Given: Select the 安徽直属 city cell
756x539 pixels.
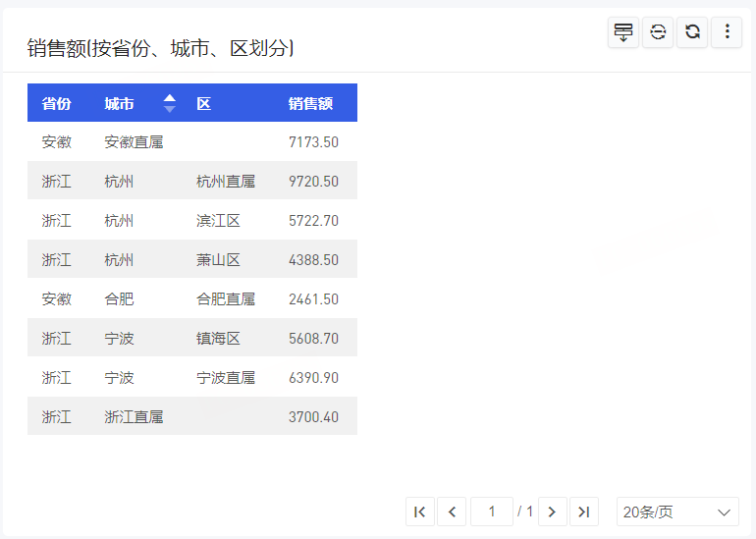Looking at the screenshot, I should (134, 142).
